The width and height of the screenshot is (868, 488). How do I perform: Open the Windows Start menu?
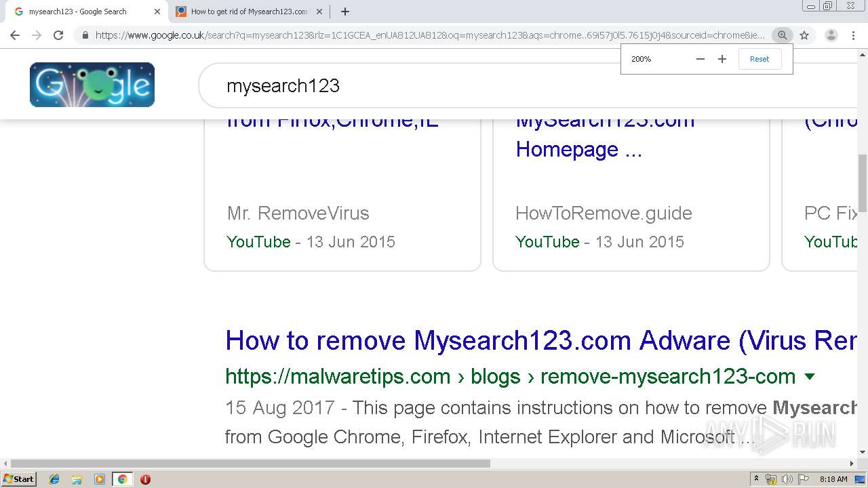coord(19,479)
